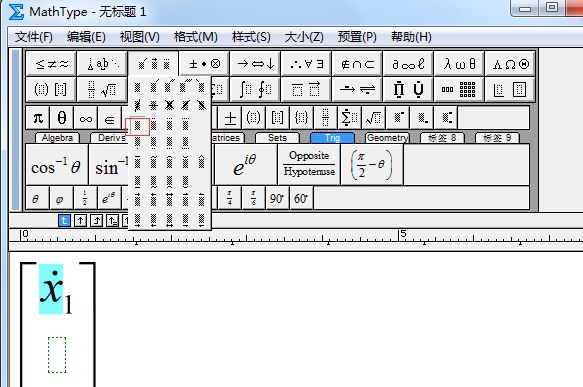The width and height of the screenshot is (583, 387).
Task: Switch to the Geometry tab
Action: (387, 138)
